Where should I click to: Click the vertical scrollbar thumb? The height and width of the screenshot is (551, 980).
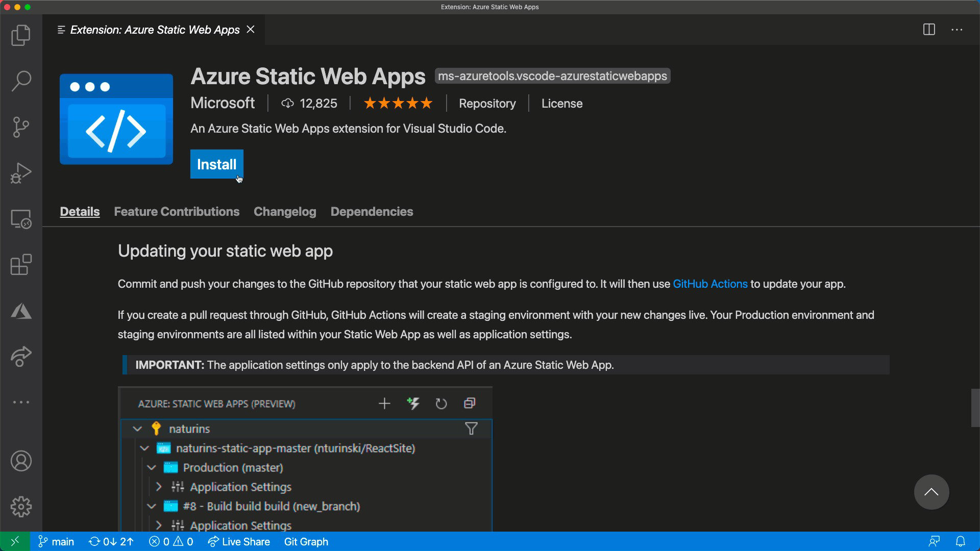point(975,408)
